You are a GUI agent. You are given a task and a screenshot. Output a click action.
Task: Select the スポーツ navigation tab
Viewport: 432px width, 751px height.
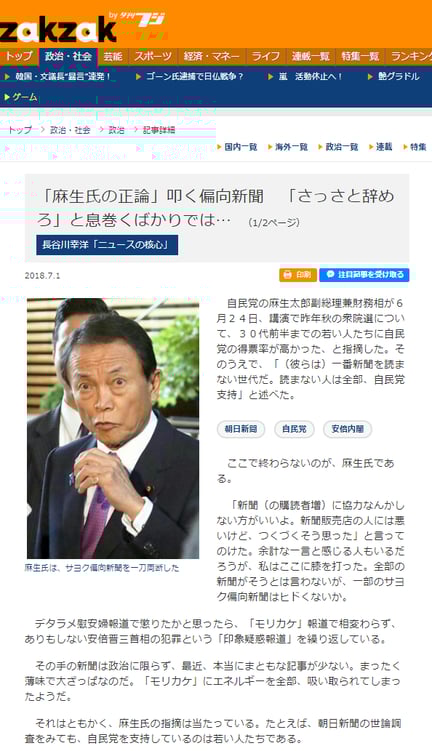click(x=153, y=56)
